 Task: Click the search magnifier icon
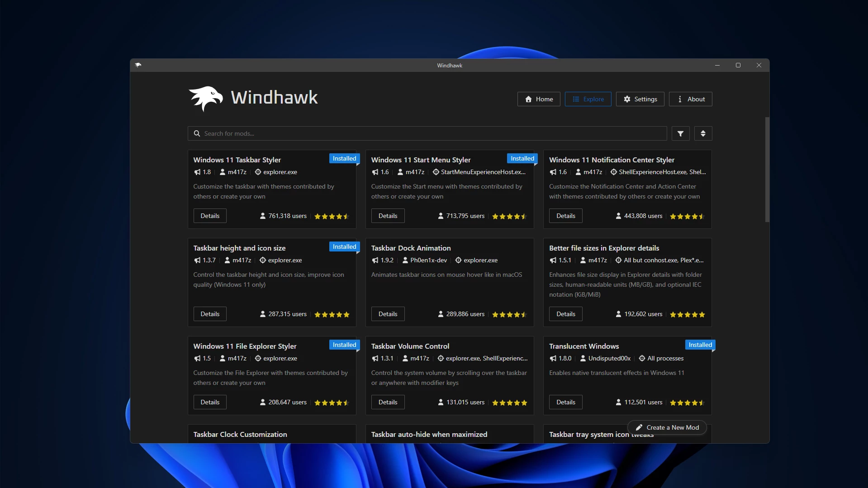pos(197,133)
